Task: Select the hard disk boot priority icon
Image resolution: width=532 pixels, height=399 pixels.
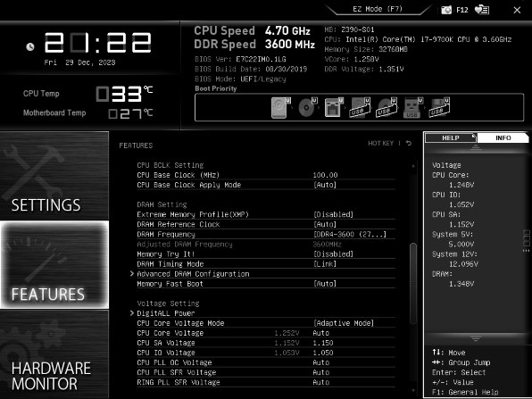Action: 281,107
